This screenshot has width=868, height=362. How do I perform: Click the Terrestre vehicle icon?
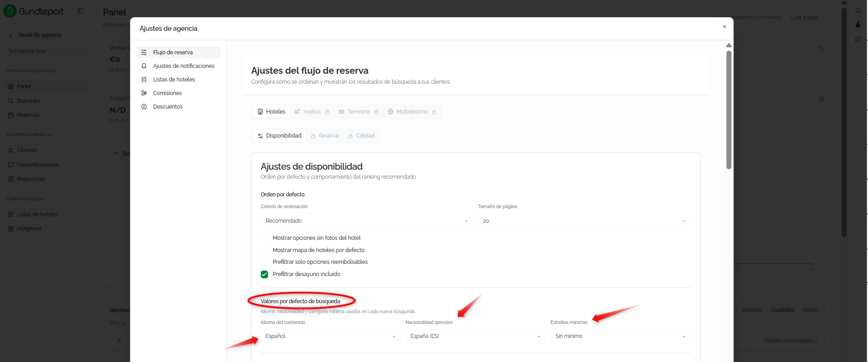point(342,112)
